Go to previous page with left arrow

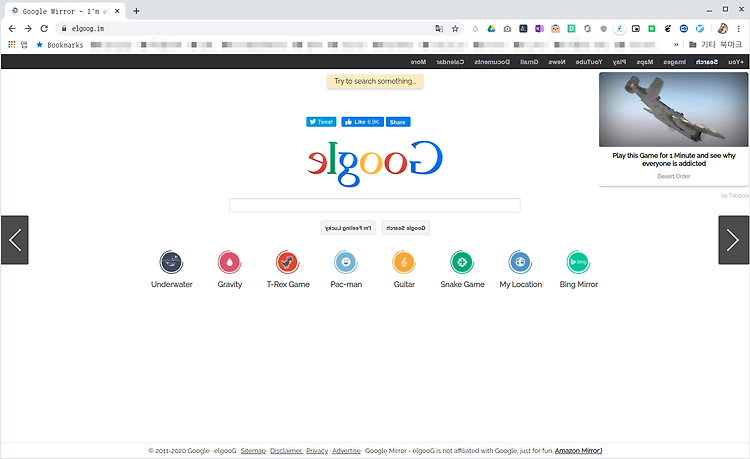[15, 240]
